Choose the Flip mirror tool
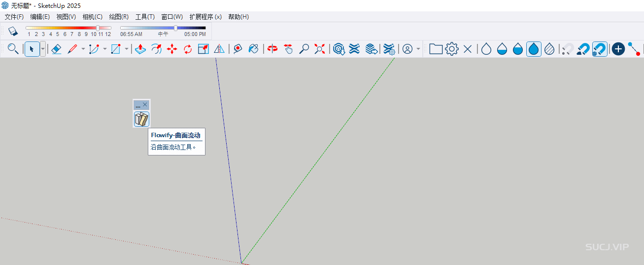 [219, 49]
